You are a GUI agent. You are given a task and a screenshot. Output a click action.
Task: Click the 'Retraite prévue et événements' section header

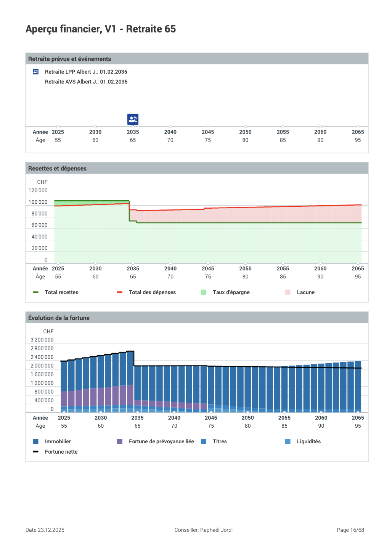pyautogui.click(x=70, y=59)
